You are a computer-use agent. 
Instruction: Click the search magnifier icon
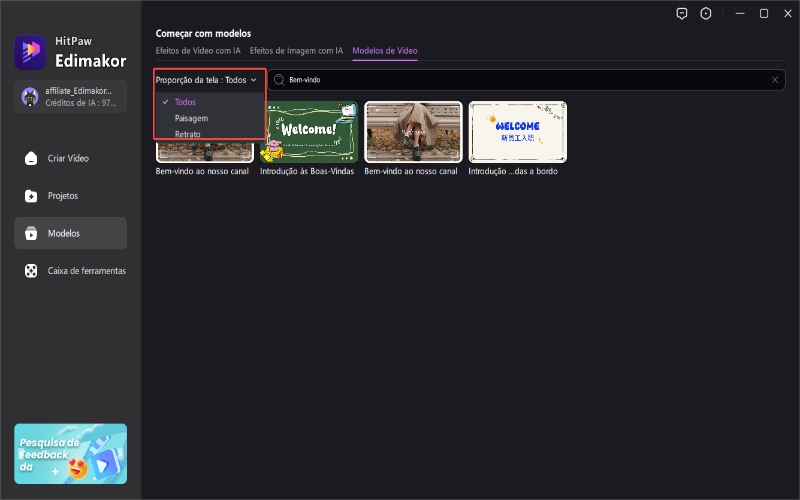(x=279, y=80)
